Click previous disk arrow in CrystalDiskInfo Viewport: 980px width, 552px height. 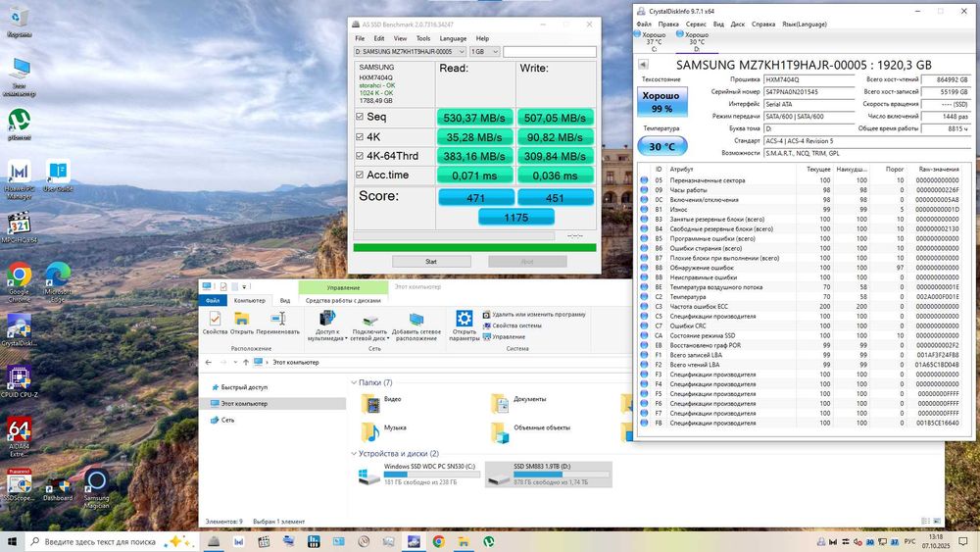point(643,64)
